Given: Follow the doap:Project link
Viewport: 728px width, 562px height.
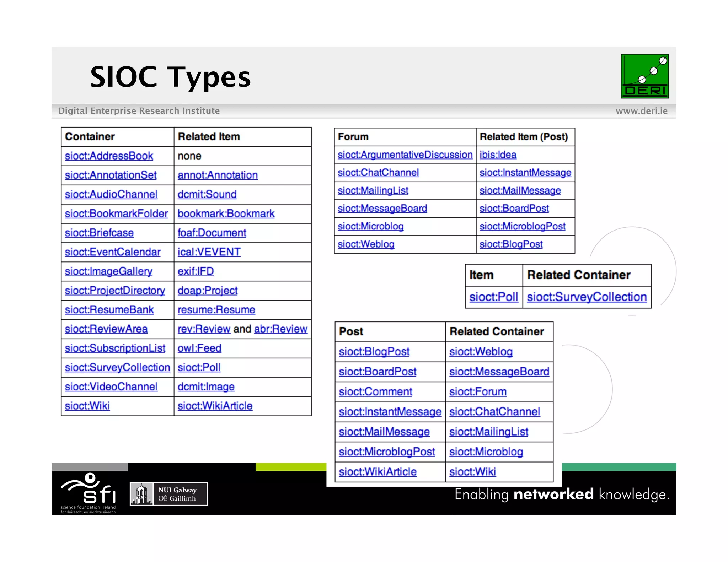Looking at the screenshot, I should (208, 291).
